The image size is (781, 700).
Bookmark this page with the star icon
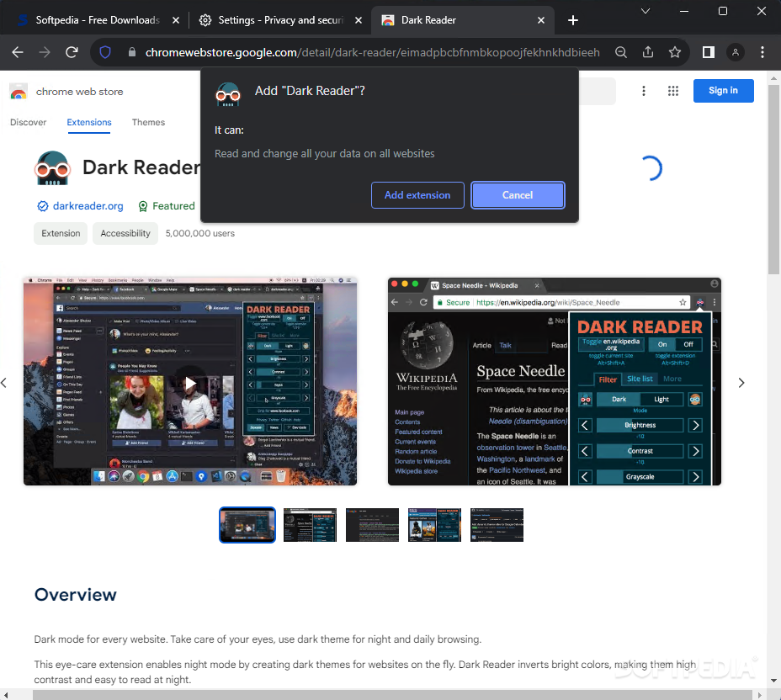[x=675, y=52]
